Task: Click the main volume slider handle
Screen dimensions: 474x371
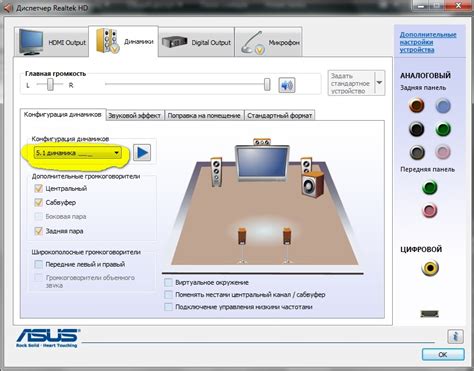Action: (267, 84)
